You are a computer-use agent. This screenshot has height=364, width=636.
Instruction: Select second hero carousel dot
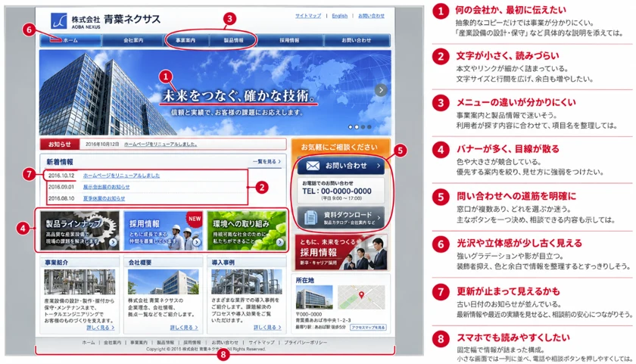(x=357, y=127)
